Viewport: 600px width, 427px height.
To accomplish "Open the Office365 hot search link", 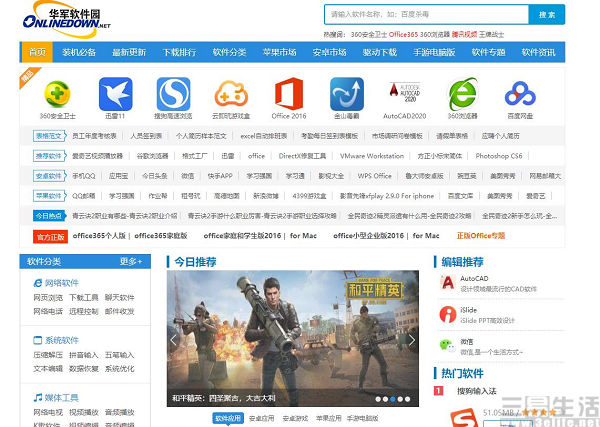I will coord(403,34).
